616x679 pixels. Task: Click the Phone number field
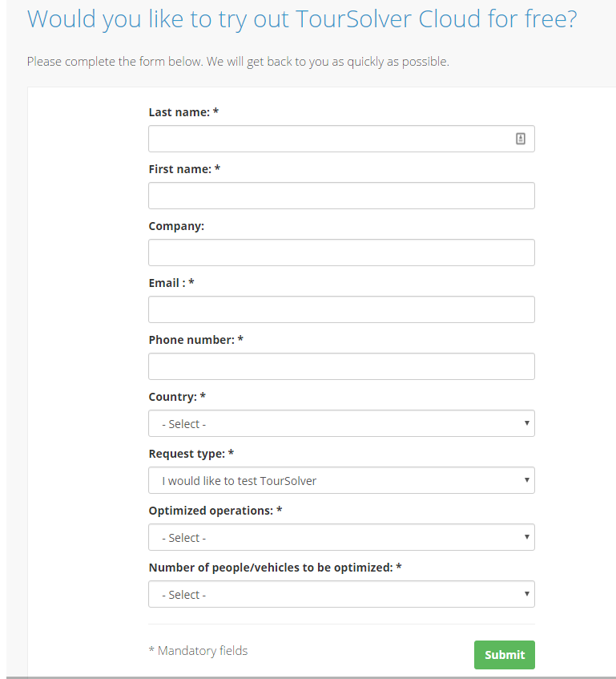click(341, 366)
